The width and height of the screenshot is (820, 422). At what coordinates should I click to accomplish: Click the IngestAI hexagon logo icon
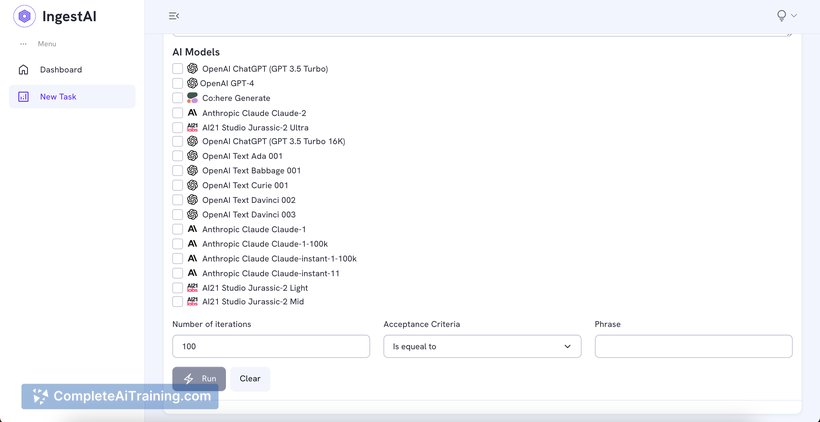coord(24,16)
